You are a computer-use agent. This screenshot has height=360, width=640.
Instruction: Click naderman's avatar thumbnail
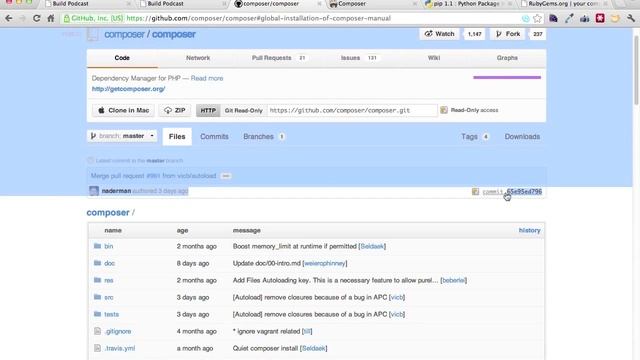[94, 191]
